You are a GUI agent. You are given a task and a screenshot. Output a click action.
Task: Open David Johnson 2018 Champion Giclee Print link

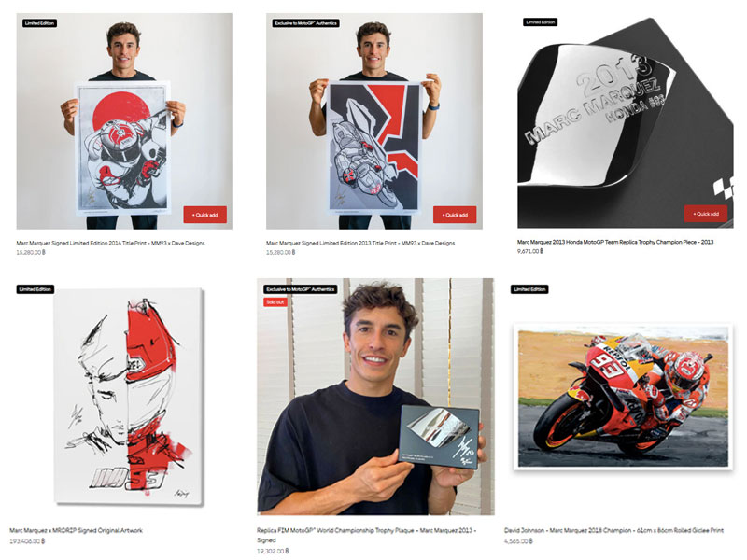point(613,530)
